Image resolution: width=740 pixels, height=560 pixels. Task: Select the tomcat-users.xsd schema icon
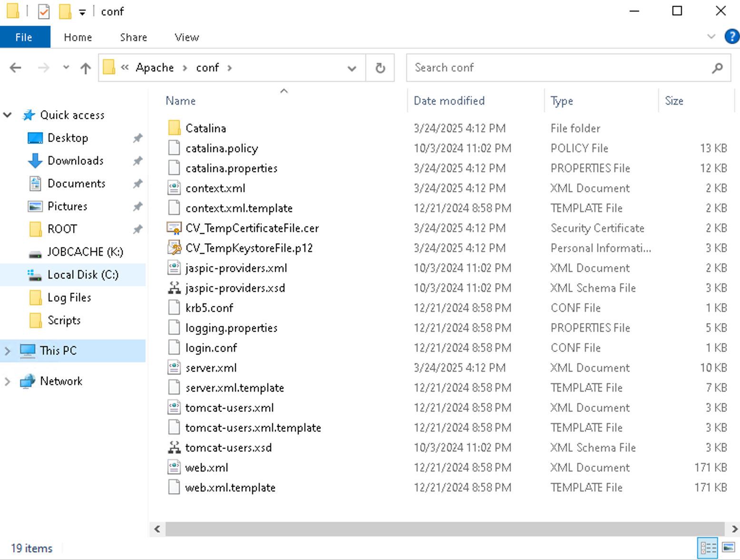point(174,447)
